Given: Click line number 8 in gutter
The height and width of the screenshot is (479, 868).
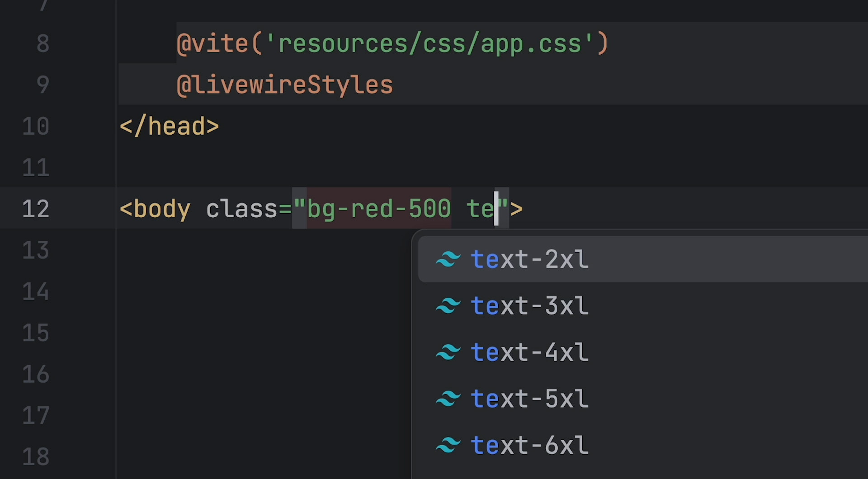Looking at the screenshot, I should [x=43, y=44].
